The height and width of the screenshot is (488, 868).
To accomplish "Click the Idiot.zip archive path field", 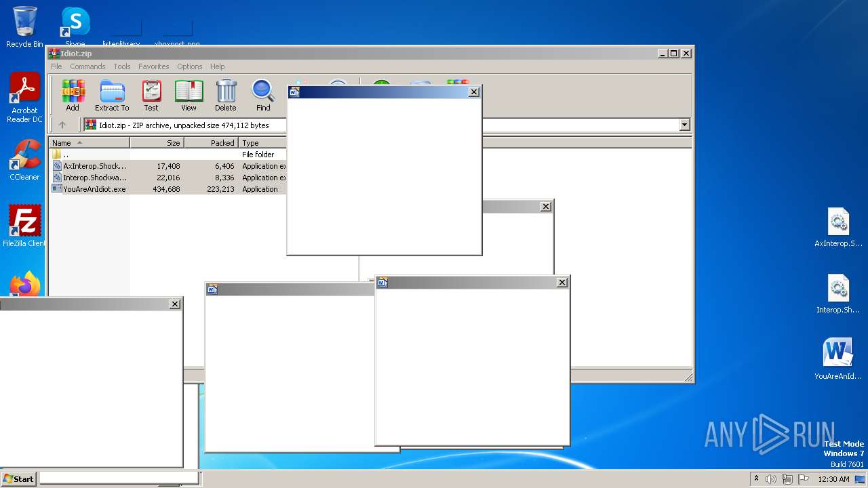I will click(381, 125).
